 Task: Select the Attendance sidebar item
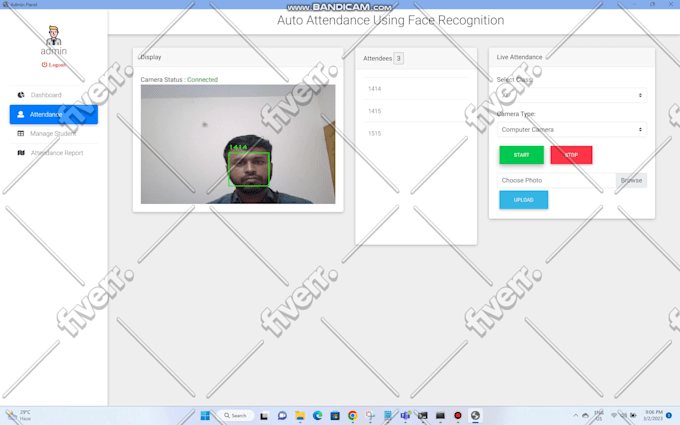click(x=53, y=114)
